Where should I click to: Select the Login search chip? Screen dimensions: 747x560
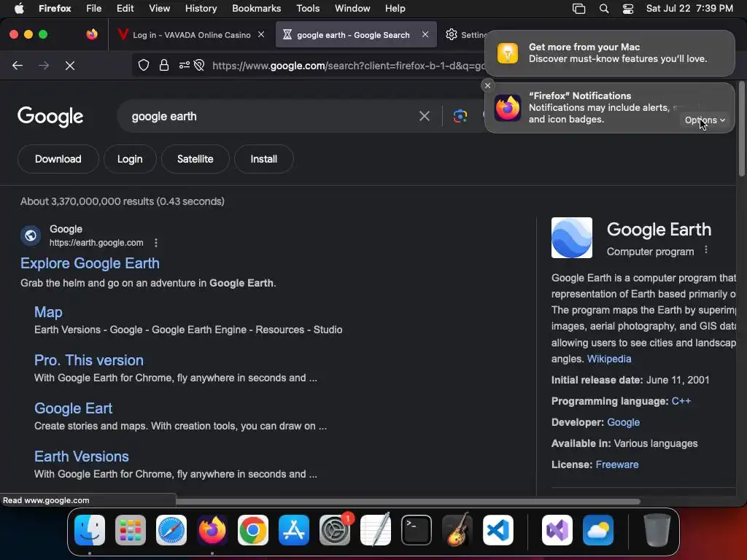[x=130, y=159]
